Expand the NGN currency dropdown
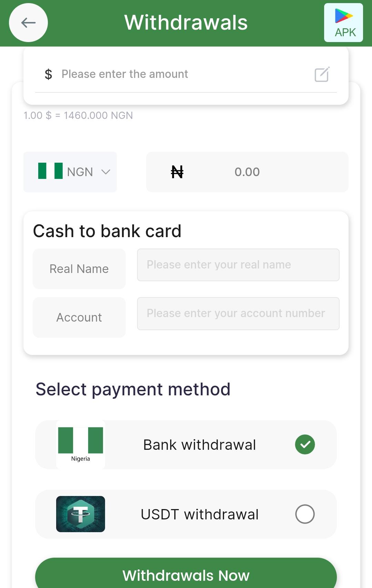Image resolution: width=372 pixels, height=588 pixels. tap(80, 172)
